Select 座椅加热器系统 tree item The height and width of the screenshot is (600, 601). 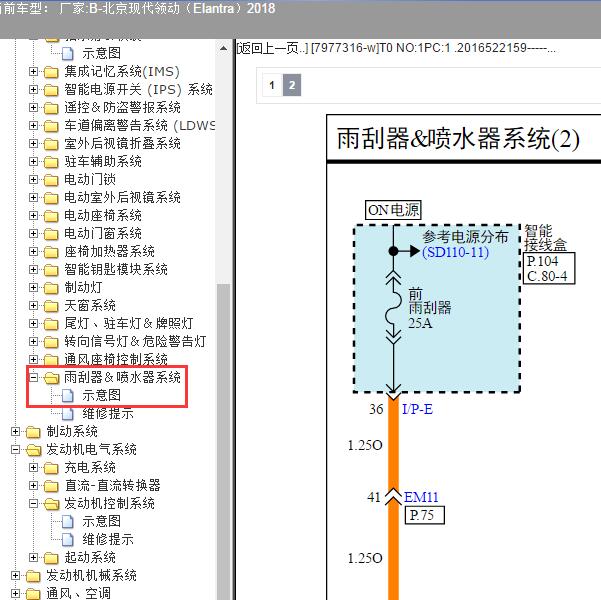(x=109, y=252)
